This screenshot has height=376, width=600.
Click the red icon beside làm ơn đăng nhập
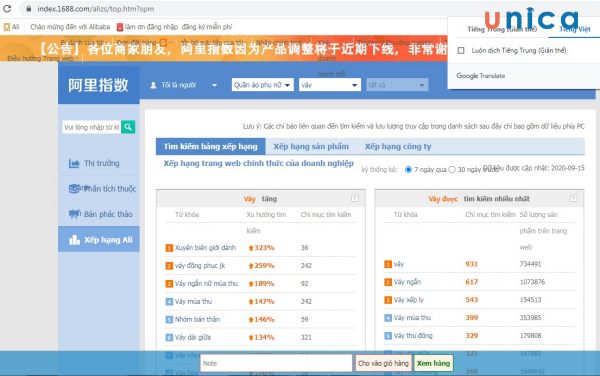(120, 27)
